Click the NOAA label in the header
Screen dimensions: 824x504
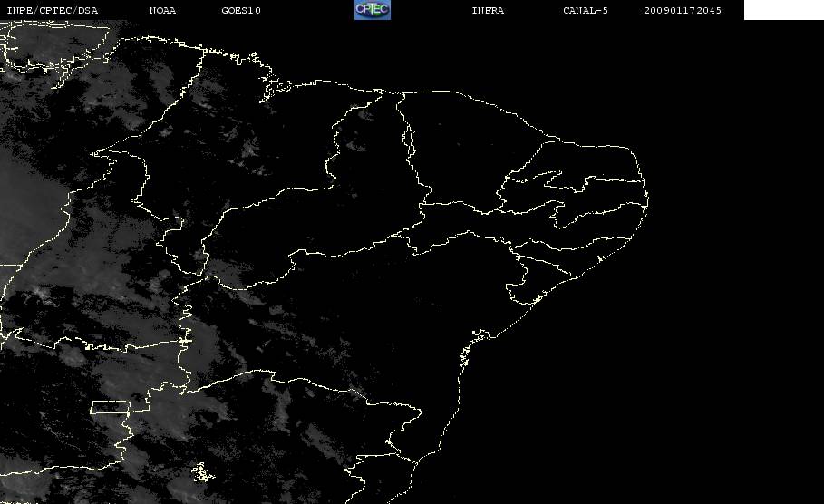[162, 11]
